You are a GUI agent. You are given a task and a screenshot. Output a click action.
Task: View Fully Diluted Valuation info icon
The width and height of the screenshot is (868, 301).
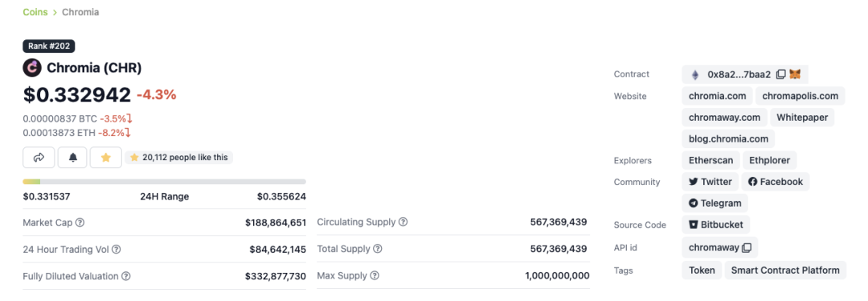coord(126,276)
